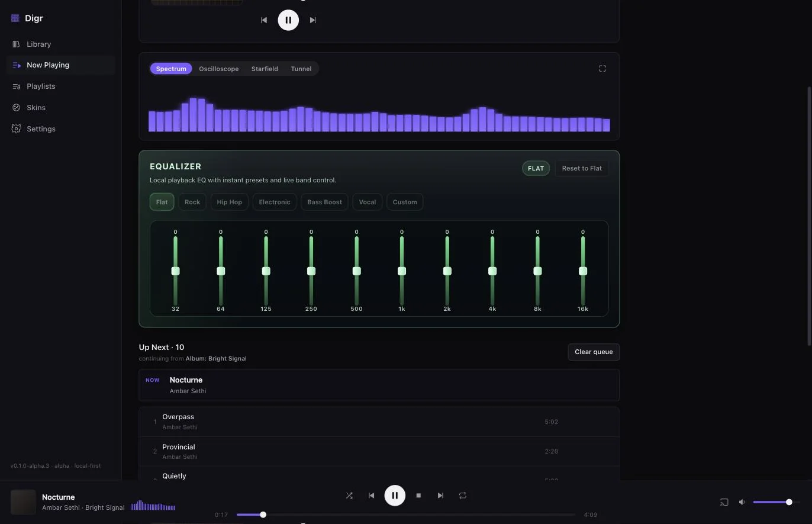Skip to next track in top player
This screenshot has width=812, height=524.
click(x=312, y=20)
